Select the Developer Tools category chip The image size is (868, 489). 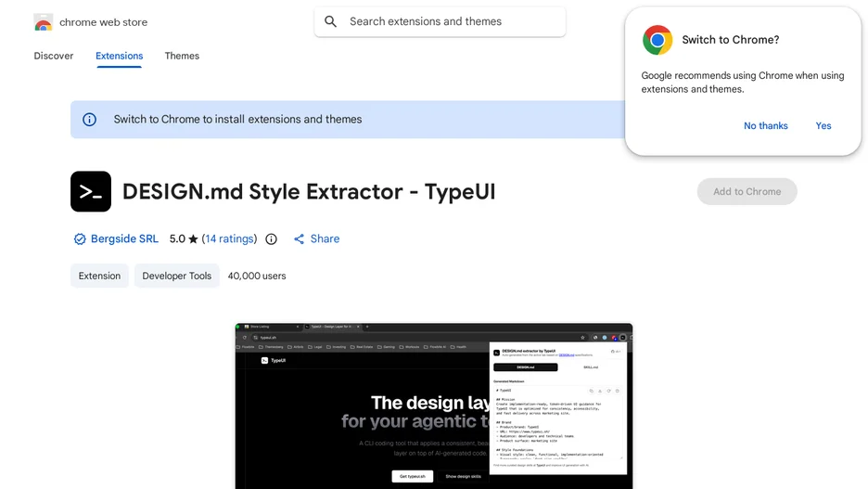pyautogui.click(x=177, y=276)
